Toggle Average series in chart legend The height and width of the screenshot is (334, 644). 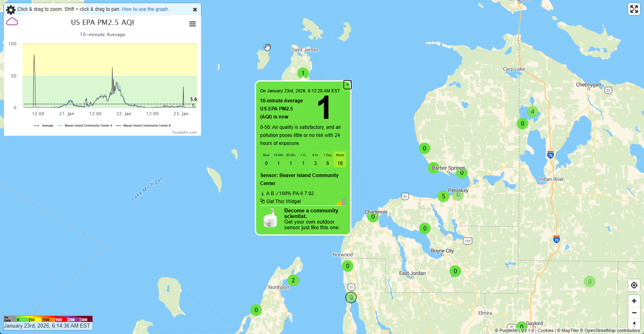[44, 126]
